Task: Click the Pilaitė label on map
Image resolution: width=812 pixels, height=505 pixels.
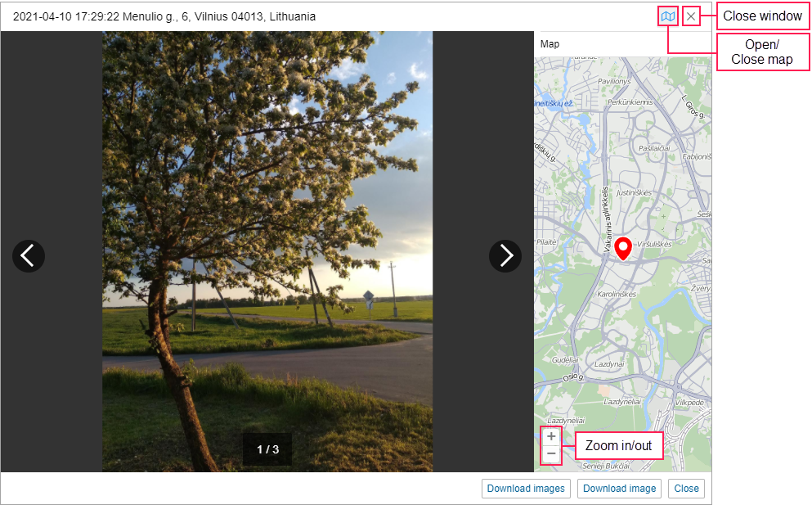Action: (546, 242)
